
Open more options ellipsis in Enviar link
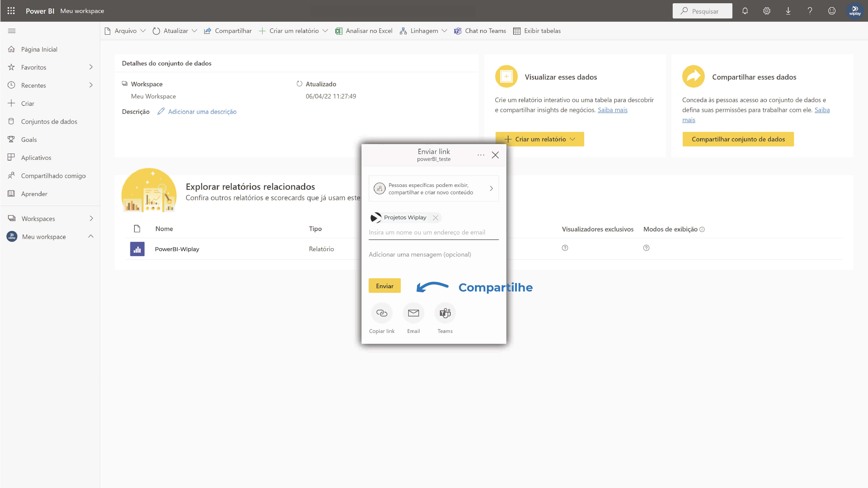click(x=481, y=155)
